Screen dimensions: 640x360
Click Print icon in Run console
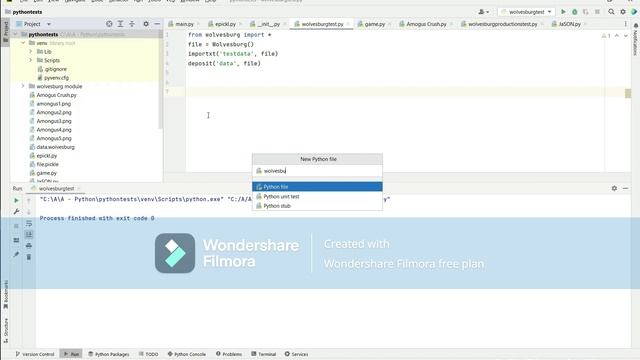(29, 246)
